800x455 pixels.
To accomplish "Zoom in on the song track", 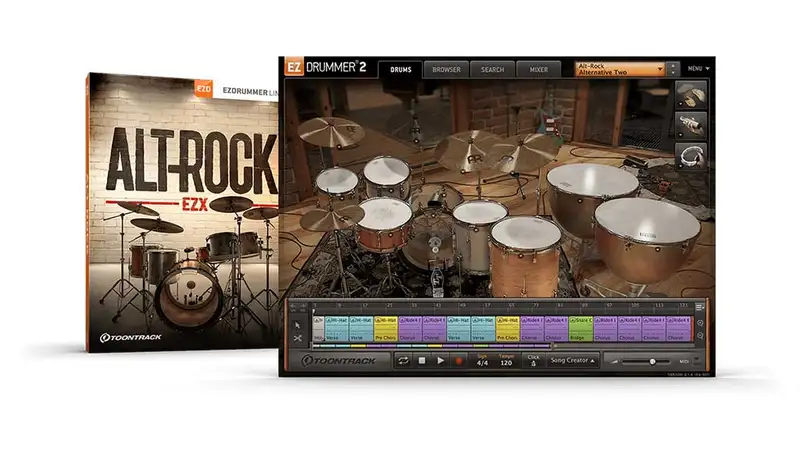I will coord(700,323).
